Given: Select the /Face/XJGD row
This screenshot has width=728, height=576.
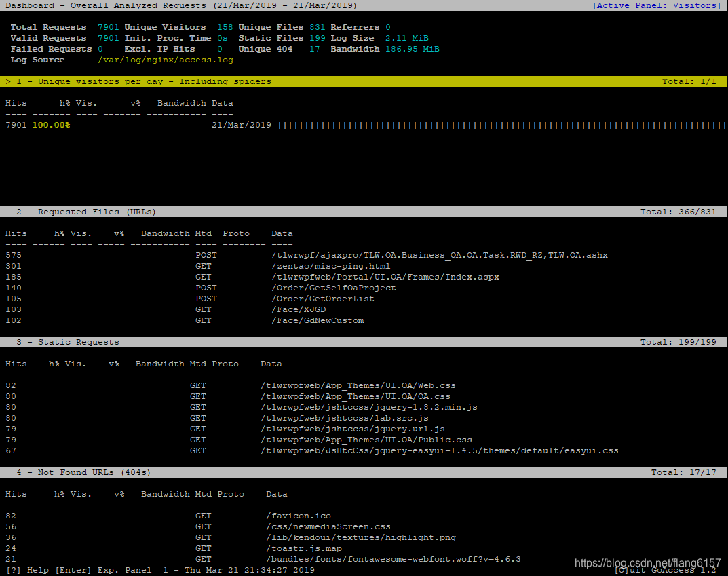Looking at the screenshot, I should [166, 309].
